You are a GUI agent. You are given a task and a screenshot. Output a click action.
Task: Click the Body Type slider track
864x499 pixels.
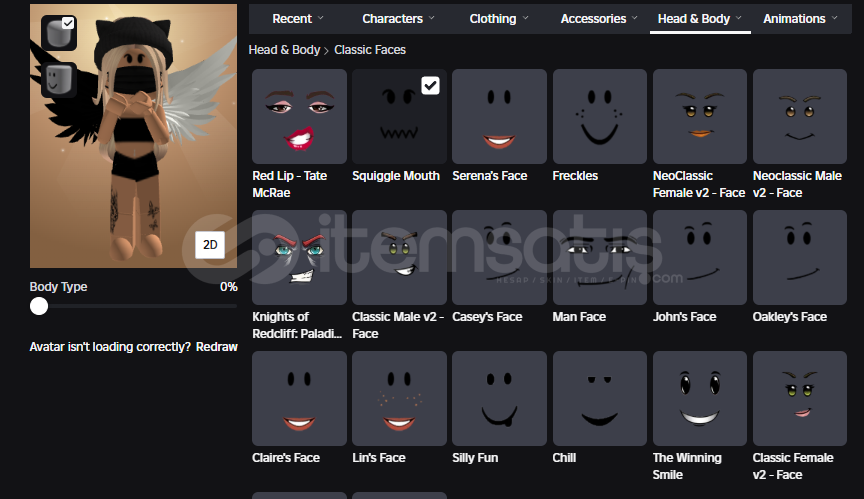[x=133, y=306]
